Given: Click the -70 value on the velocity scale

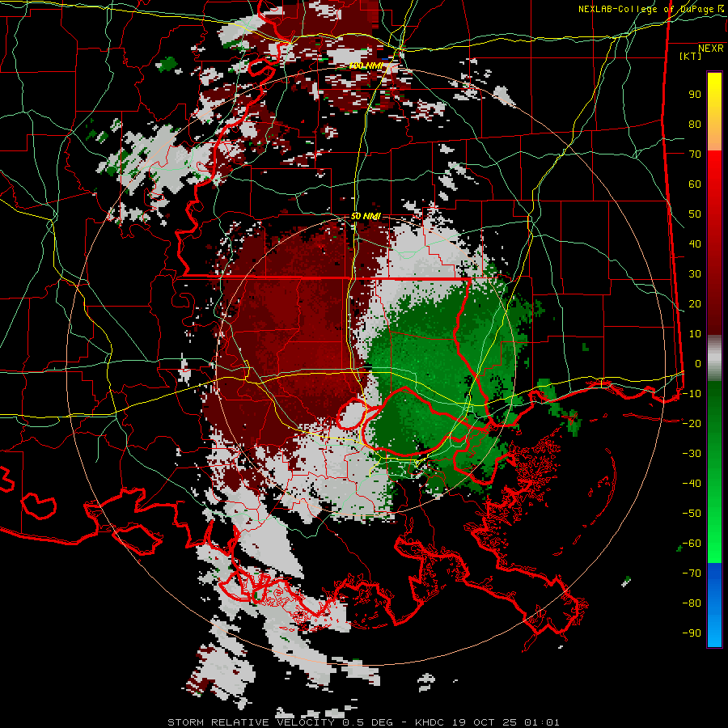Looking at the screenshot, I should 692,573.
